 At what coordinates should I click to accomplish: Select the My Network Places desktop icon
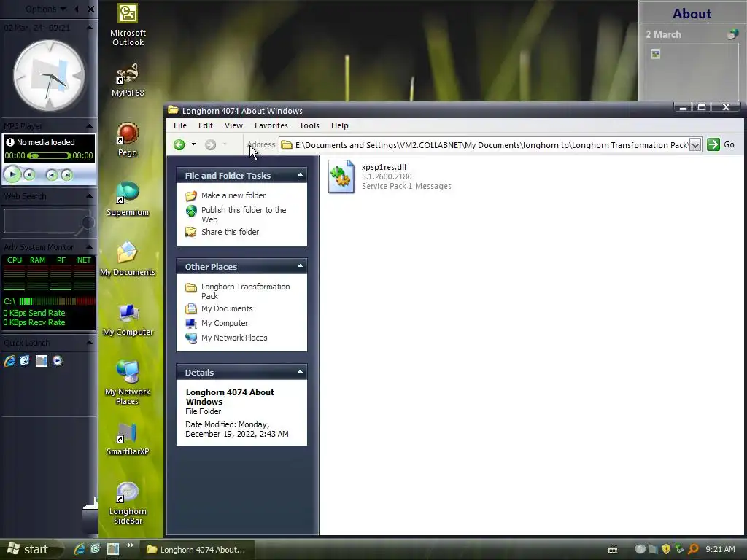pos(128,383)
